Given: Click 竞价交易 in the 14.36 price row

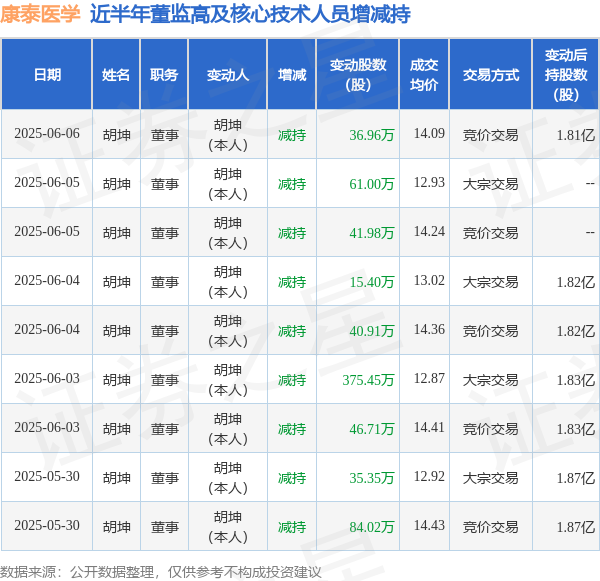Looking at the screenshot, I should (x=491, y=331).
